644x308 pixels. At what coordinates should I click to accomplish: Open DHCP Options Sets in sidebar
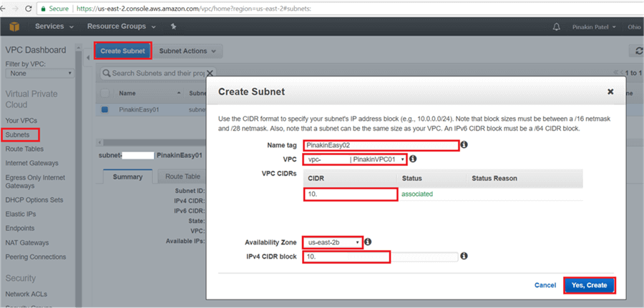34,200
